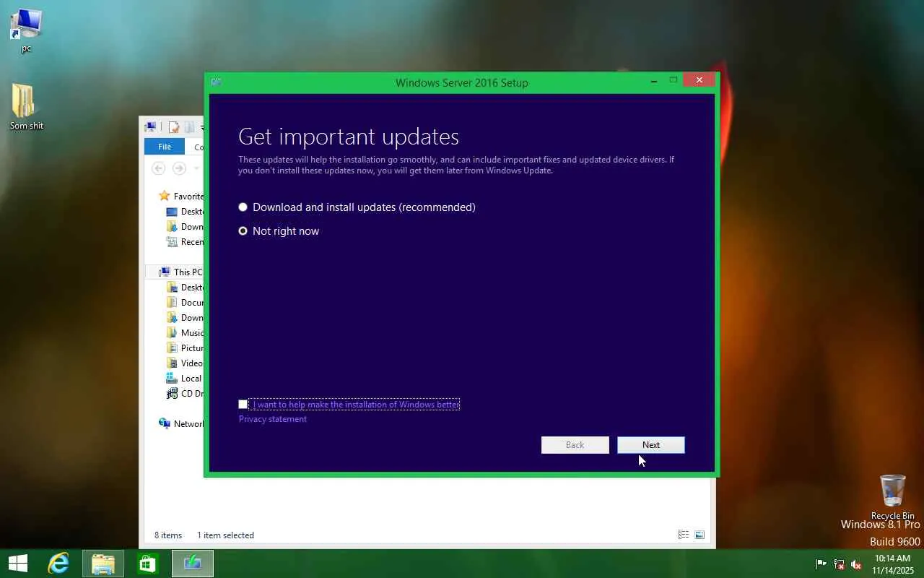Open the Pictures folder under This PC
This screenshot has height=578, width=924.
pyautogui.click(x=186, y=348)
